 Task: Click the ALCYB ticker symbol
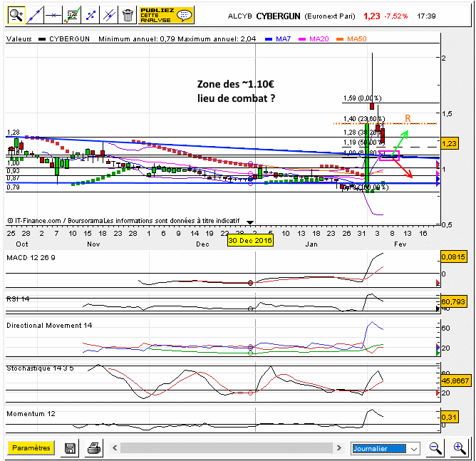(x=240, y=16)
